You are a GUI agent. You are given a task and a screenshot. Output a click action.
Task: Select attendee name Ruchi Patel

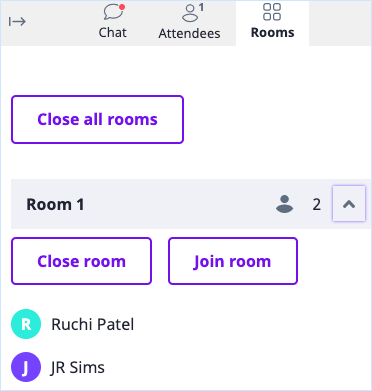click(x=93, y=324)
